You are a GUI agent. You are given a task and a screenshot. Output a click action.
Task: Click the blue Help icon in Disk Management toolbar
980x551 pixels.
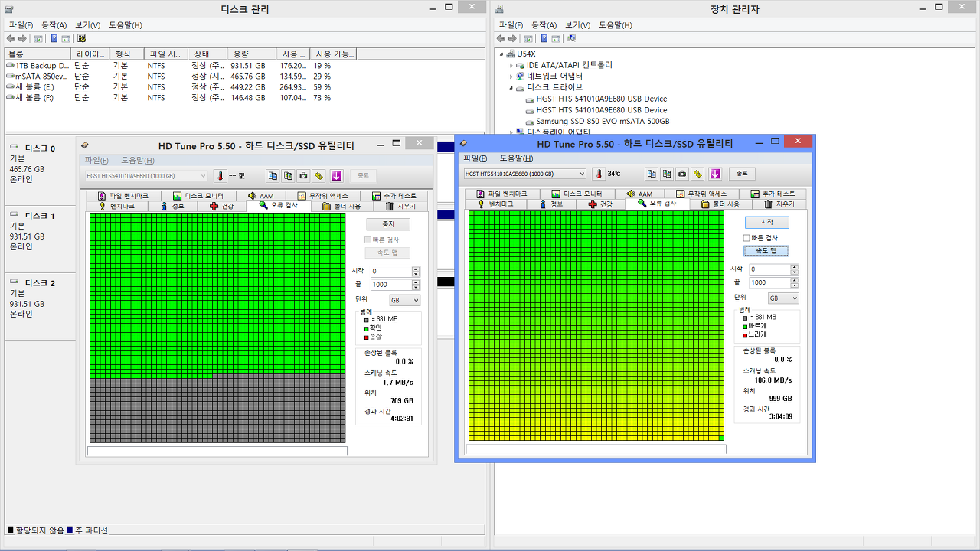click(x=54, y=38)
